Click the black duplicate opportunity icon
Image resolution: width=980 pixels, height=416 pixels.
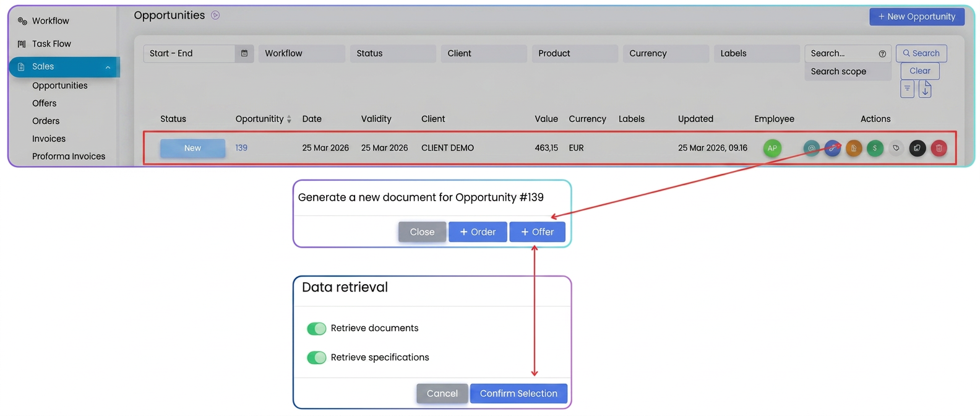pos(917,148)
